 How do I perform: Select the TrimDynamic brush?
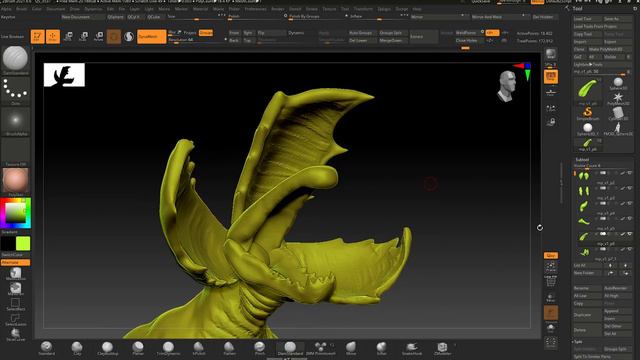tap(168, 348)
